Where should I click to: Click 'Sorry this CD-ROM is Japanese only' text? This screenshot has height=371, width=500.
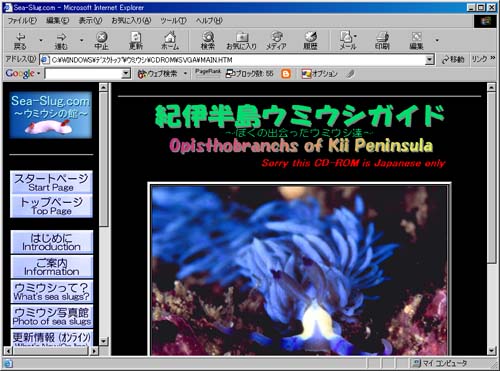pyautogui.click(x=353, y=163)
